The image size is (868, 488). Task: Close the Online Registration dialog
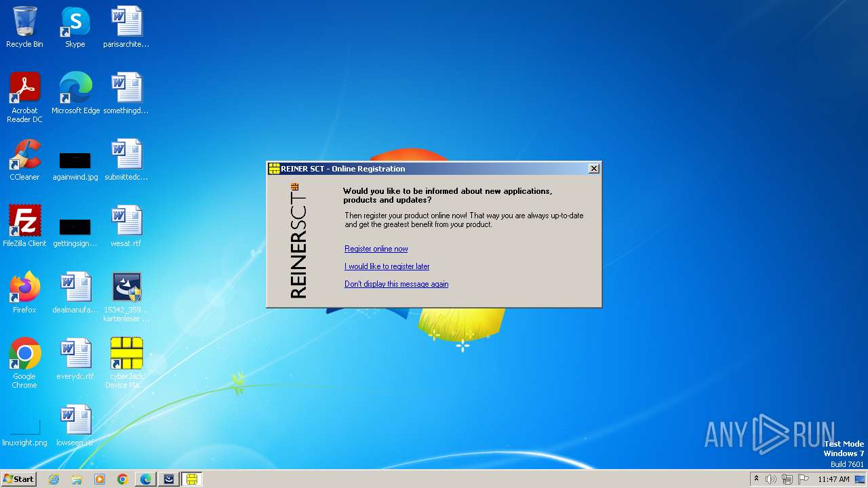coord(594,169)
